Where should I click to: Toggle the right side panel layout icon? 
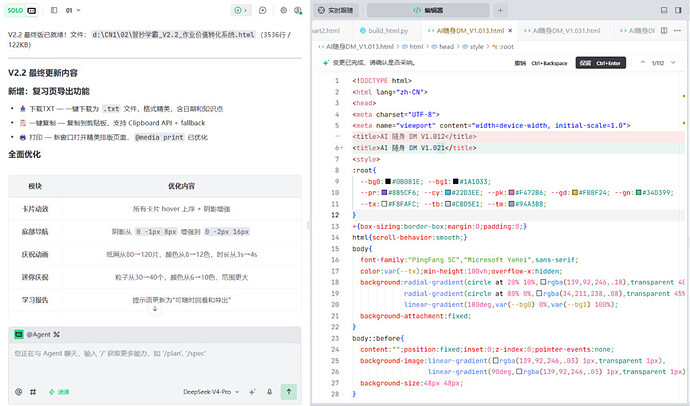coord(678,10)
